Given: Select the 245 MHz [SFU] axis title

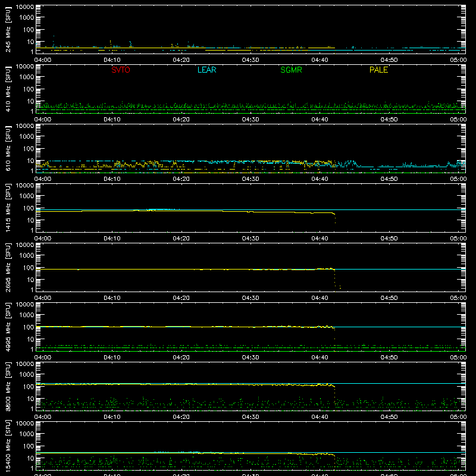Looking at the screenshot, I should tap(8, 30).
